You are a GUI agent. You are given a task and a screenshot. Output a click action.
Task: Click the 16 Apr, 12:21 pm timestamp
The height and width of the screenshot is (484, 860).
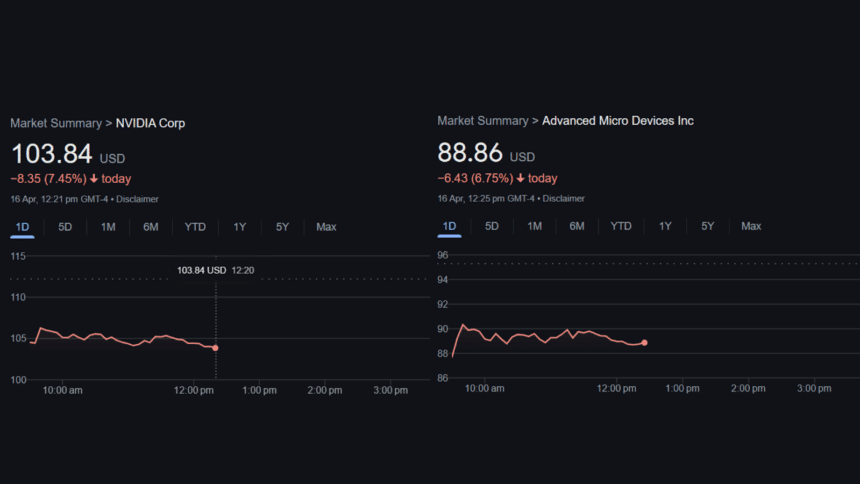[x=59, y=199]
